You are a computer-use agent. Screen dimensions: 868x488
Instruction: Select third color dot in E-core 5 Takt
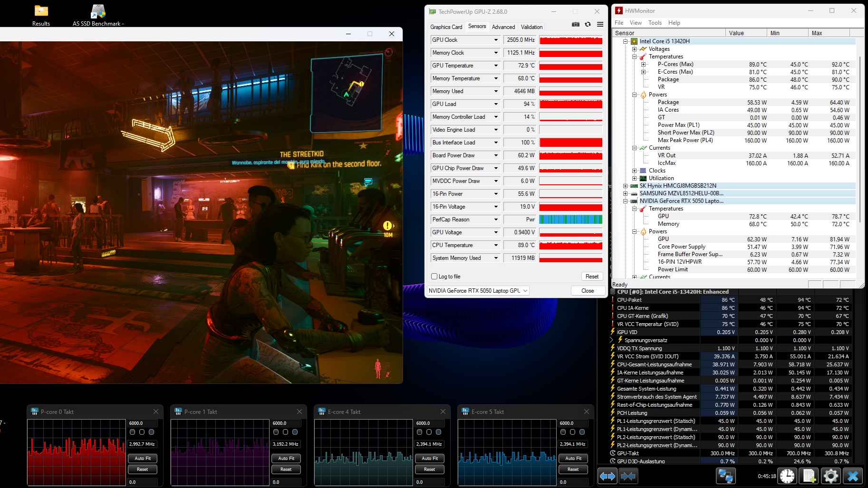582,432
